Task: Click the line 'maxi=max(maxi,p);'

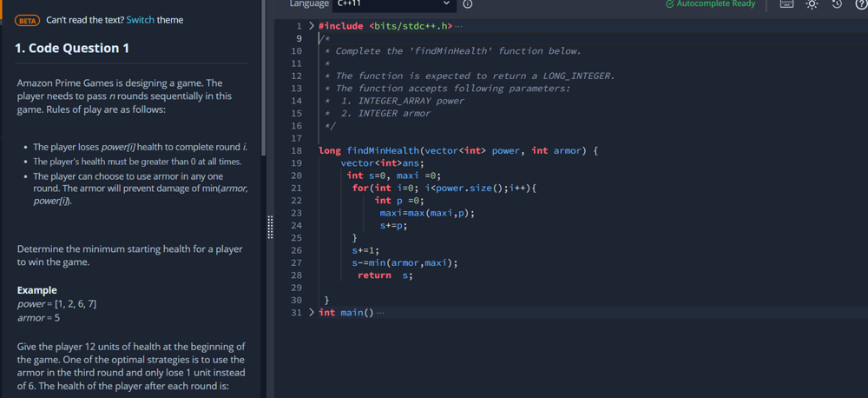Action: pyautogui.click(x=427, y=214)
